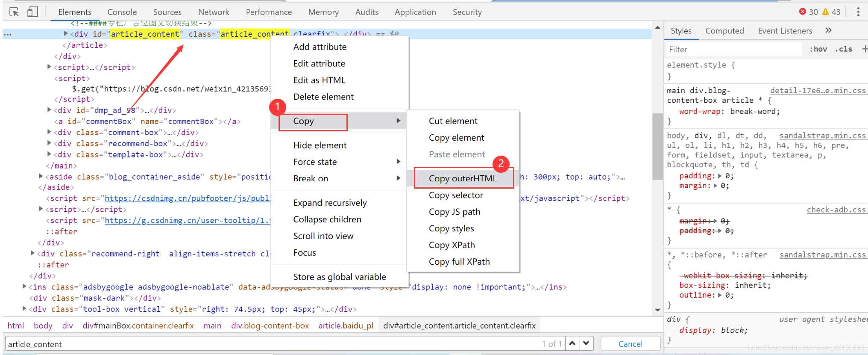
Task: Select Edit as HTML
Action: coord(340,80)
